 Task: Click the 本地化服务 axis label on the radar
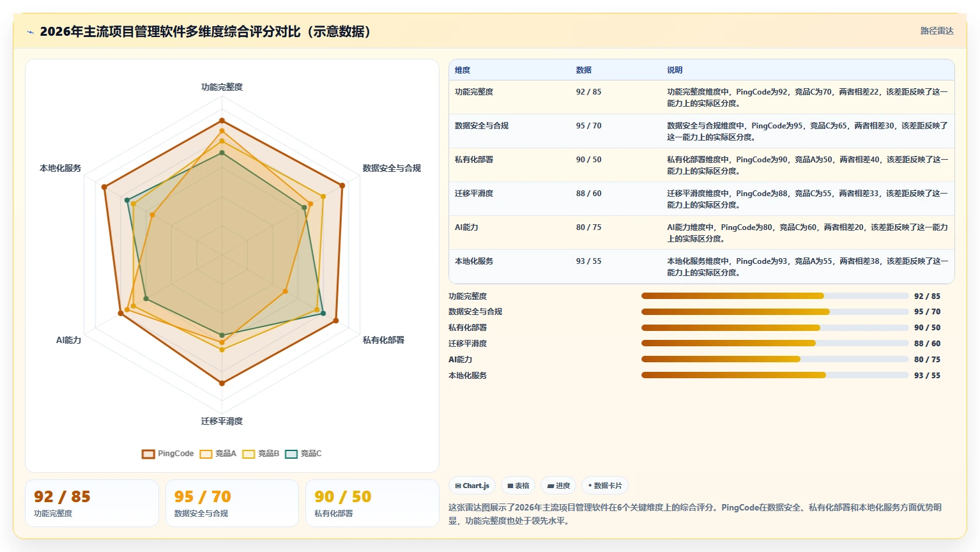coord(60,168)
